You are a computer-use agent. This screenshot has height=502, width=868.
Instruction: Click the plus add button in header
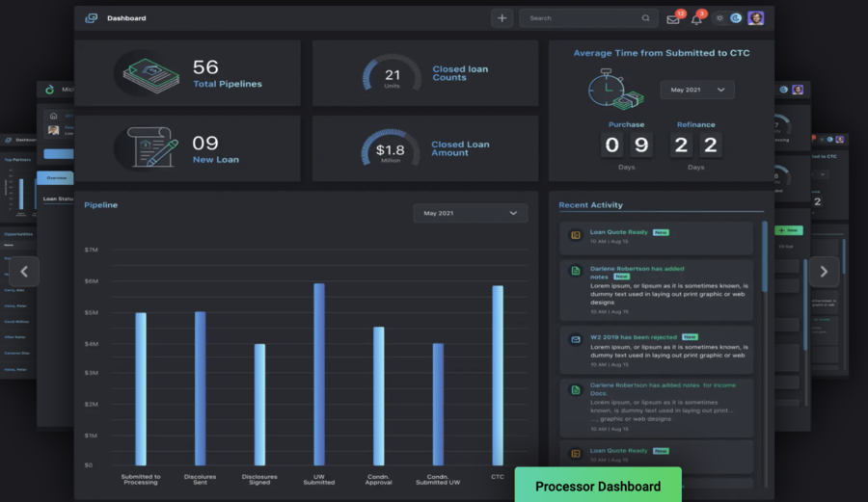click(502, 18)
